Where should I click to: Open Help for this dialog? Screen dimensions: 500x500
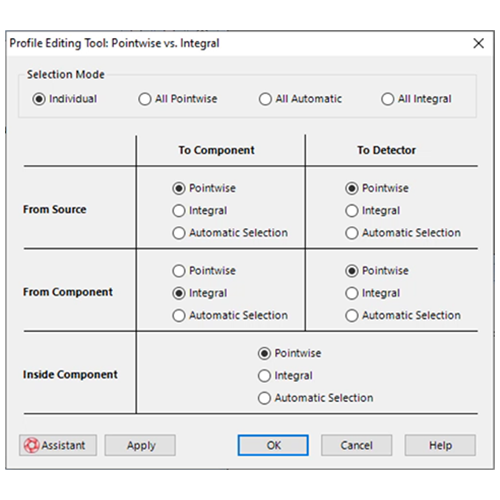tap(440, 445)
